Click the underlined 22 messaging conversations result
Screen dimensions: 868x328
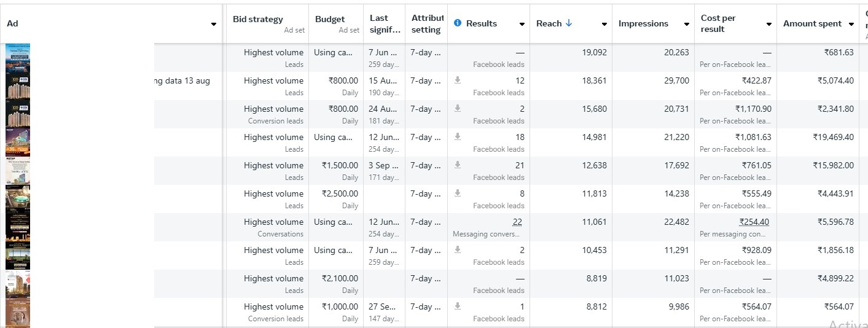tap(516, 222)
